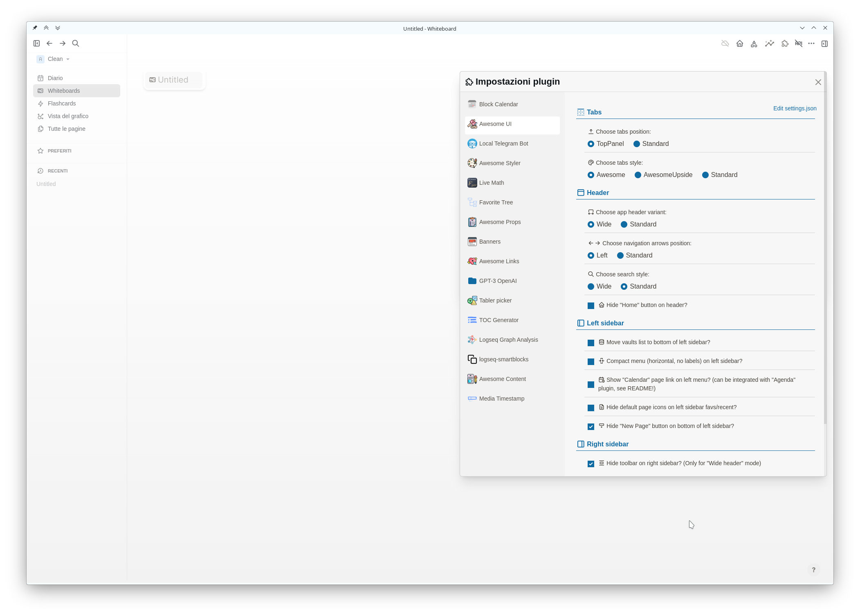Expand the right sidebar panel toggle
The image size is (860, 616).
click(824, 43)
